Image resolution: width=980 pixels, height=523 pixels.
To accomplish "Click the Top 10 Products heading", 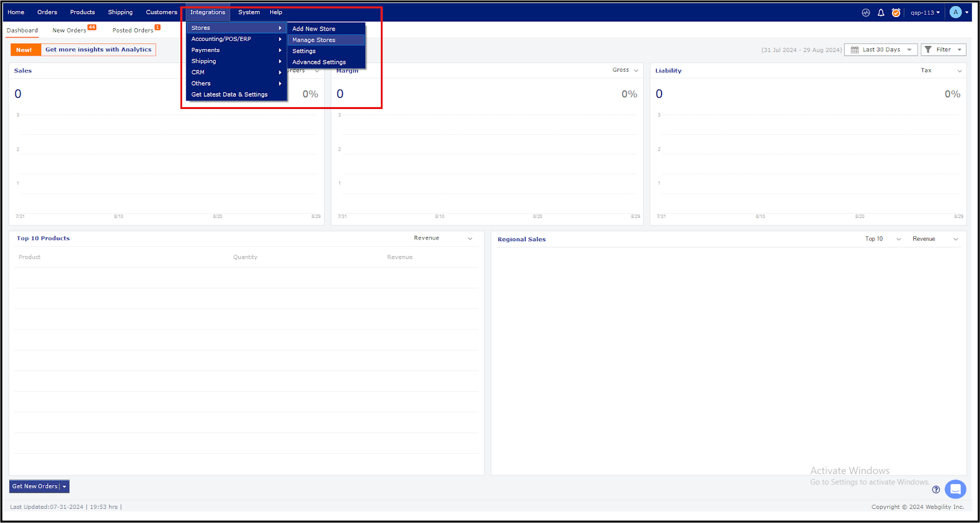I will [43, 239].
